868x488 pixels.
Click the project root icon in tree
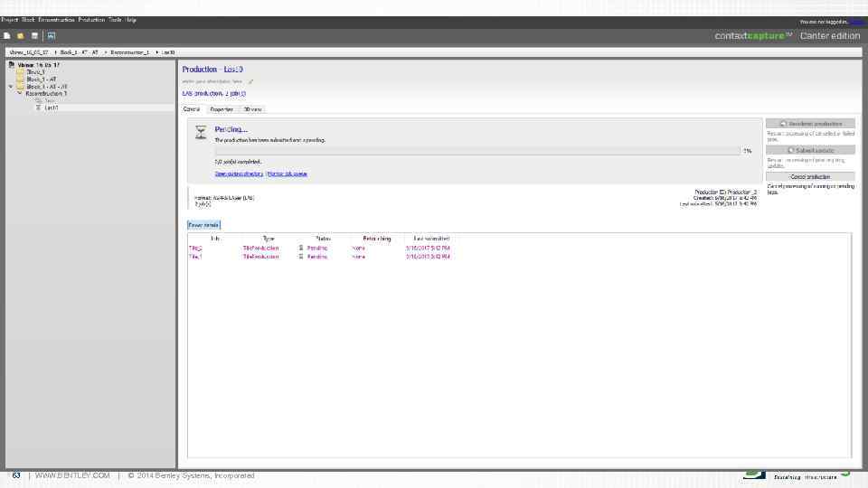pos(12,65)
